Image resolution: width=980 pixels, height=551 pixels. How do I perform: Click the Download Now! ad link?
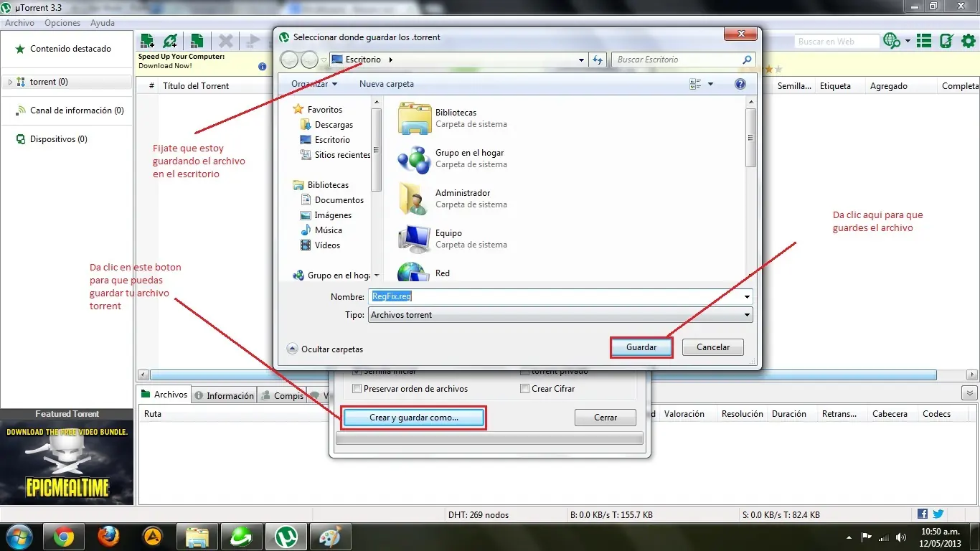click(165, 66)
